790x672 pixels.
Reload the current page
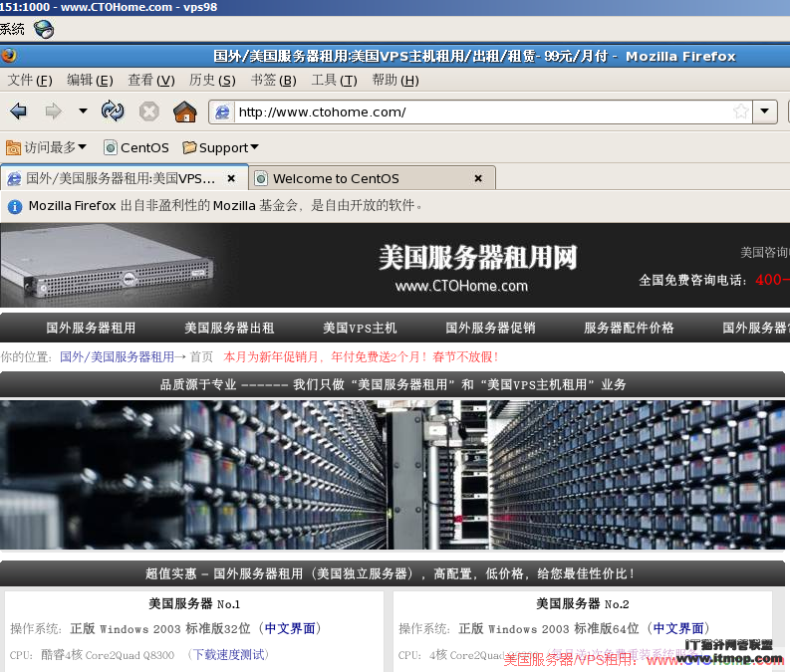(113, 111)
